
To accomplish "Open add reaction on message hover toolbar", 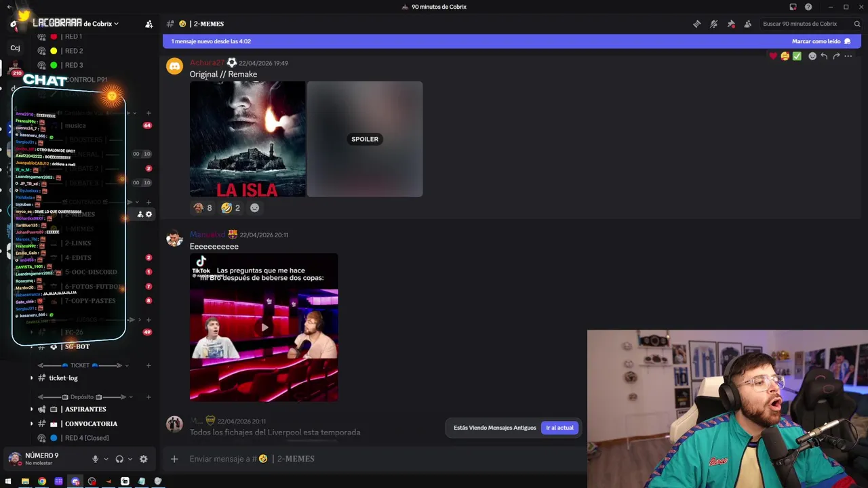I will click(x=812, y=56).
